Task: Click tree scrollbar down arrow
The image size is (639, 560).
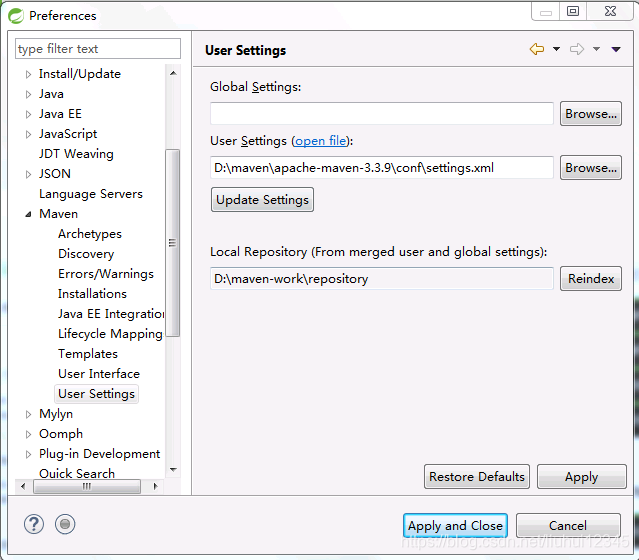Action: pos(173,470)
